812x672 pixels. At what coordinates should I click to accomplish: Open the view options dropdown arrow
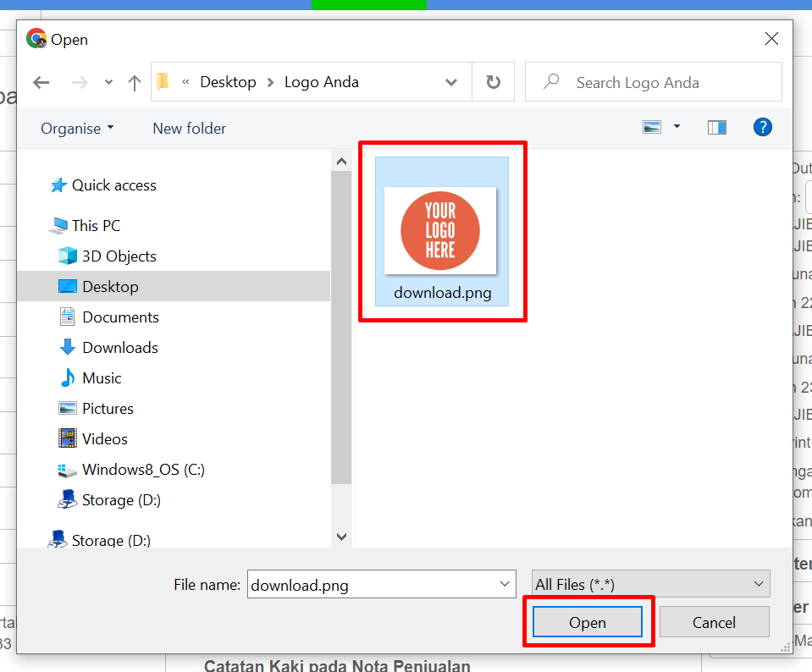[x=677, y=127]
